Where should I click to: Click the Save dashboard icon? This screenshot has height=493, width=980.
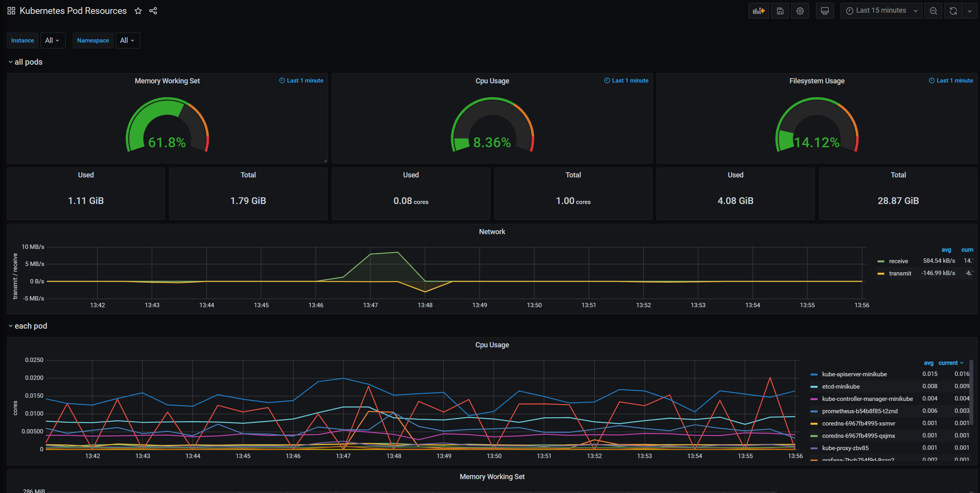[780, 11]
